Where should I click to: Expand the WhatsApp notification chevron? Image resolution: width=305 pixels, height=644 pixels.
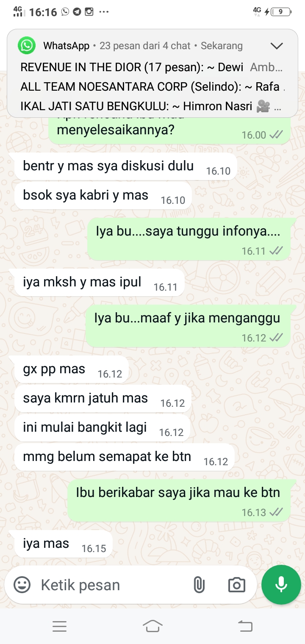(x=277, y=46)
